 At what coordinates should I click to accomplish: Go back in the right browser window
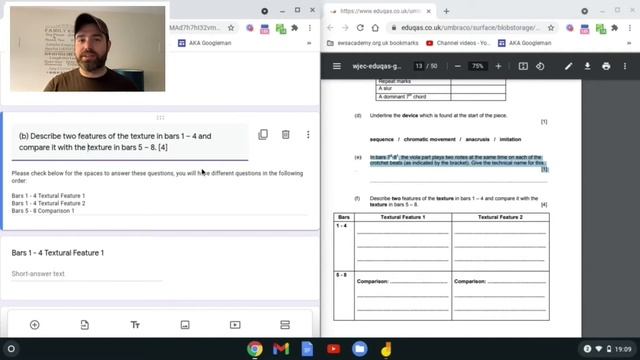coord(330,28)
